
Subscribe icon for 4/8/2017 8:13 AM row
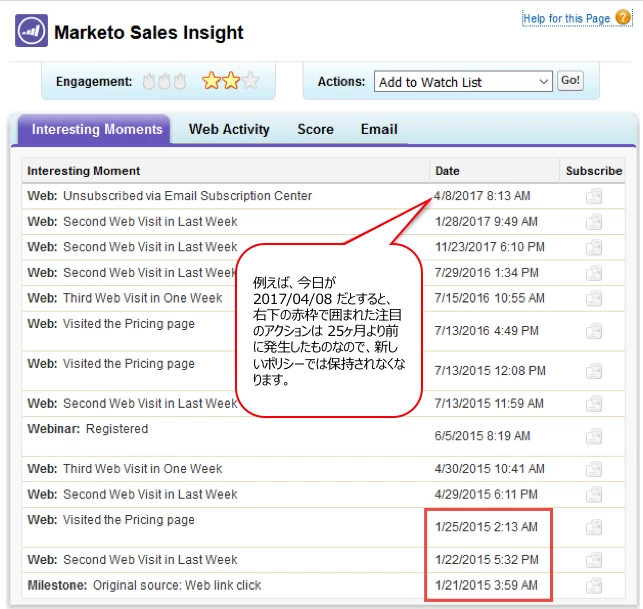594,196
